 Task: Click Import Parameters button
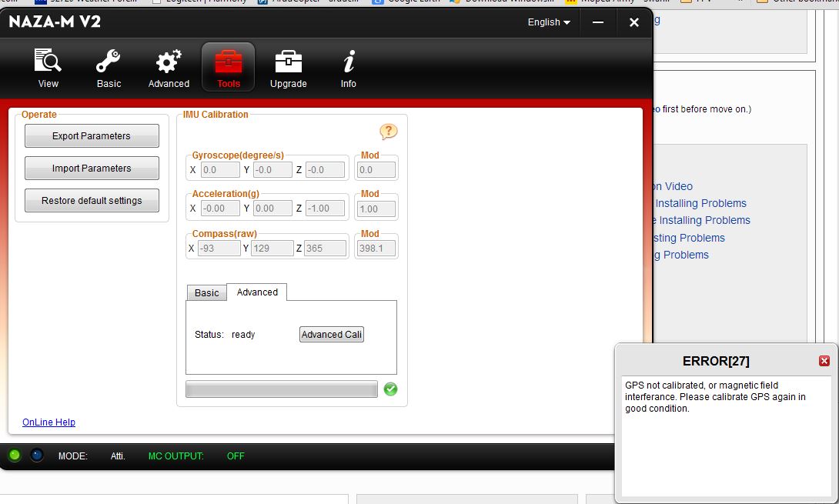click(x=92, y=169)
